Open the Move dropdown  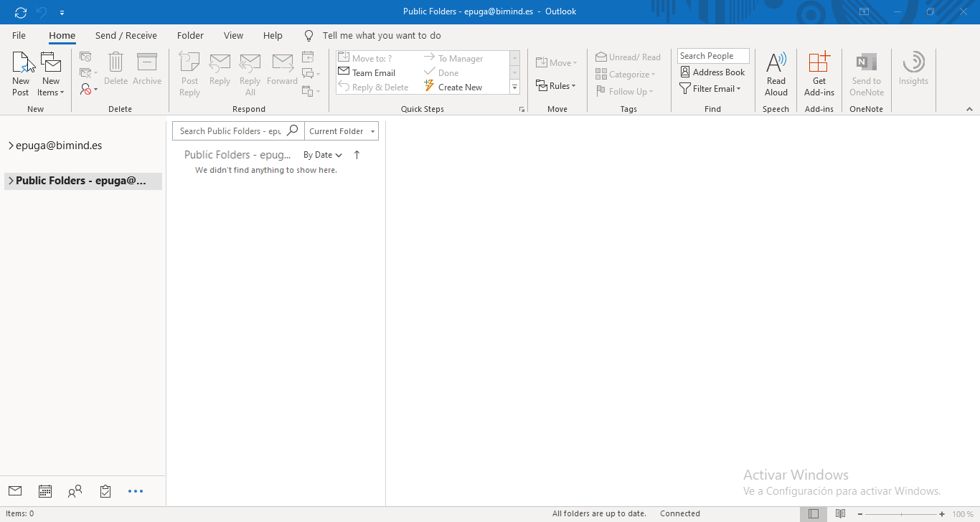[x=557, y=63]
